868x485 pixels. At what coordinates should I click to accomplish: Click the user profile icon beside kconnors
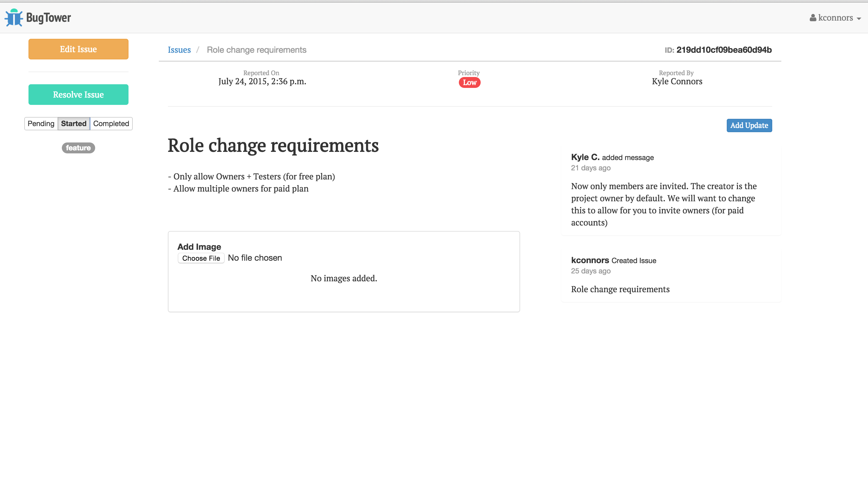813,18
